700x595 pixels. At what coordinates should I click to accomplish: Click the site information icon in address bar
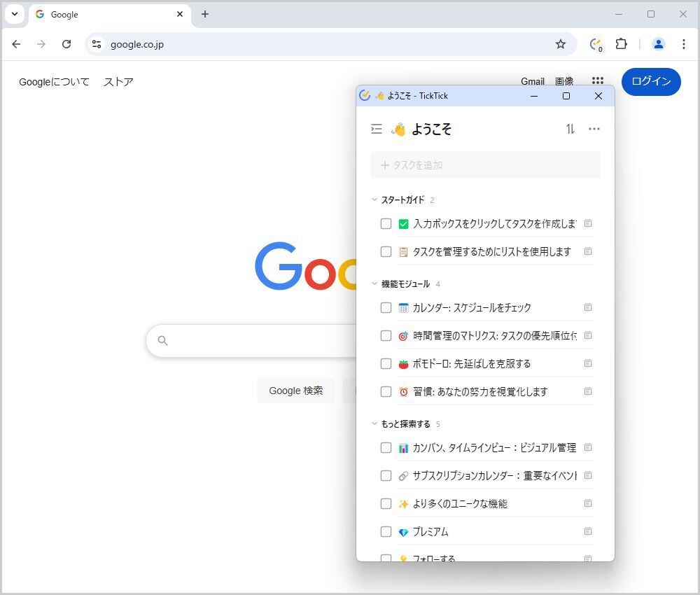point(97,44)
